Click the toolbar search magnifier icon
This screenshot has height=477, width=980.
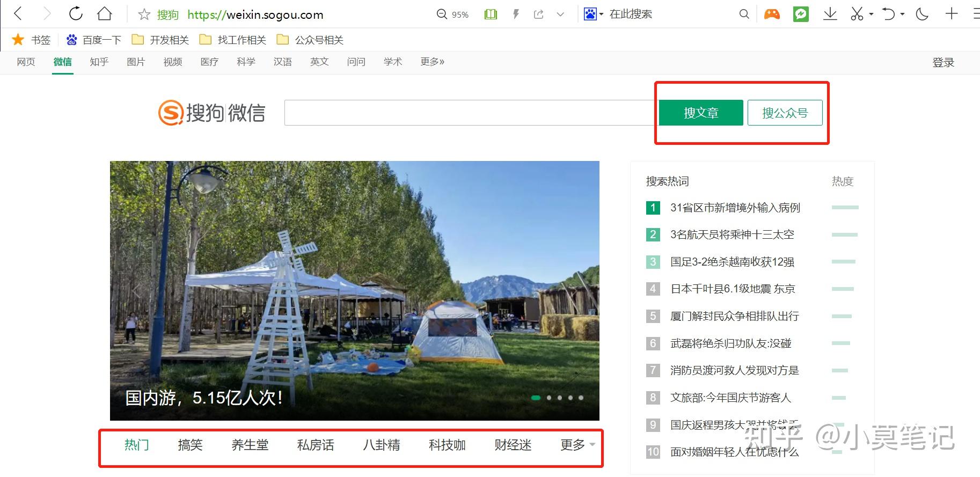pyautogui.click(x=744, y=14)
